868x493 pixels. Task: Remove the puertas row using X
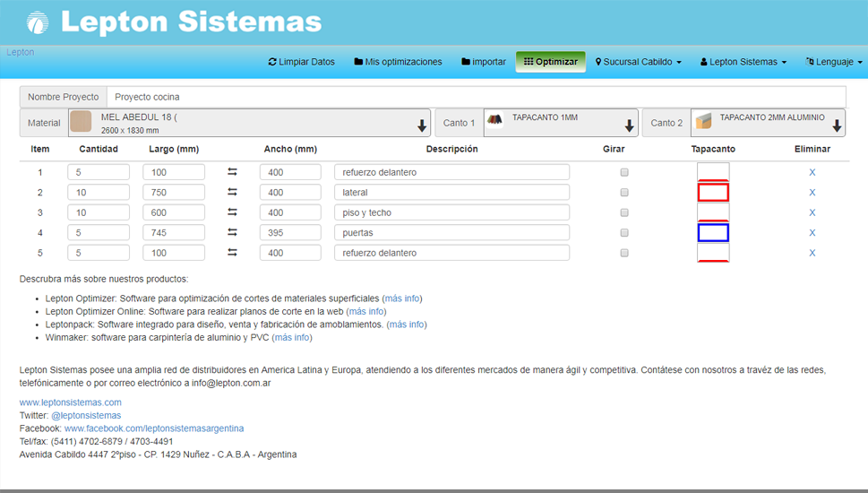812,233
